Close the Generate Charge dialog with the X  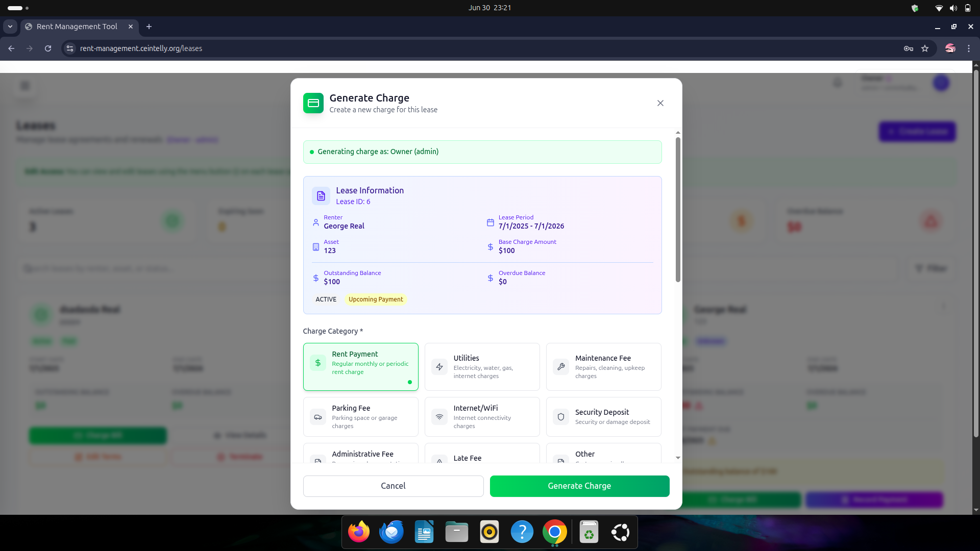coord(660,103)
